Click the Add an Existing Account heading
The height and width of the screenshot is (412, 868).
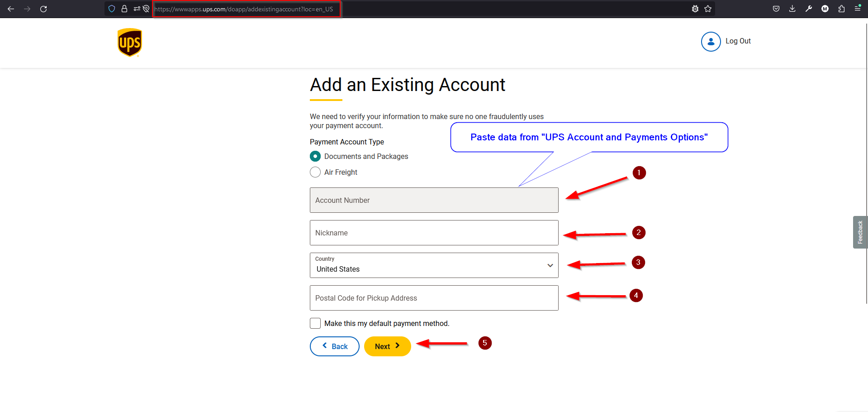pos(408,85)
